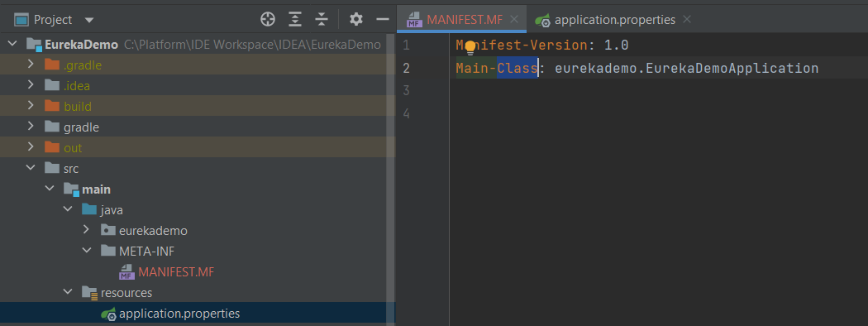Collapse the META-INF folder
The width and height of the screenshot is (868, 326).
[x=86, y=251]
